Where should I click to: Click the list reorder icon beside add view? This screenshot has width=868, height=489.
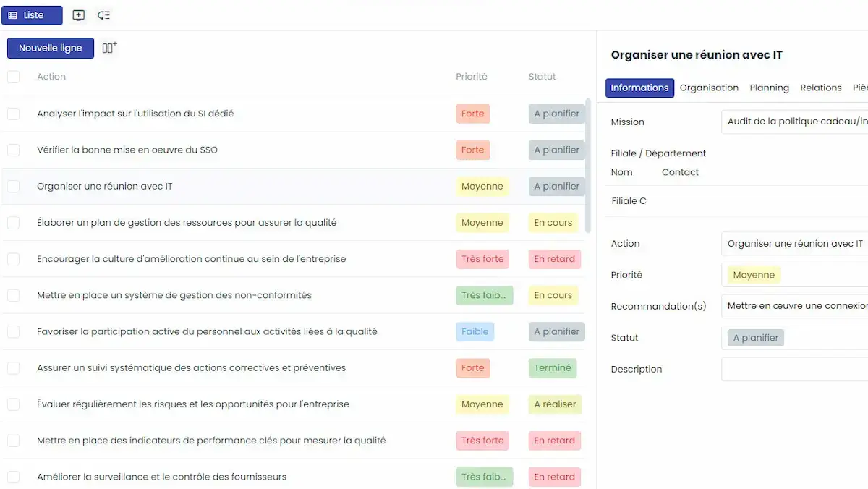[103, 15]
